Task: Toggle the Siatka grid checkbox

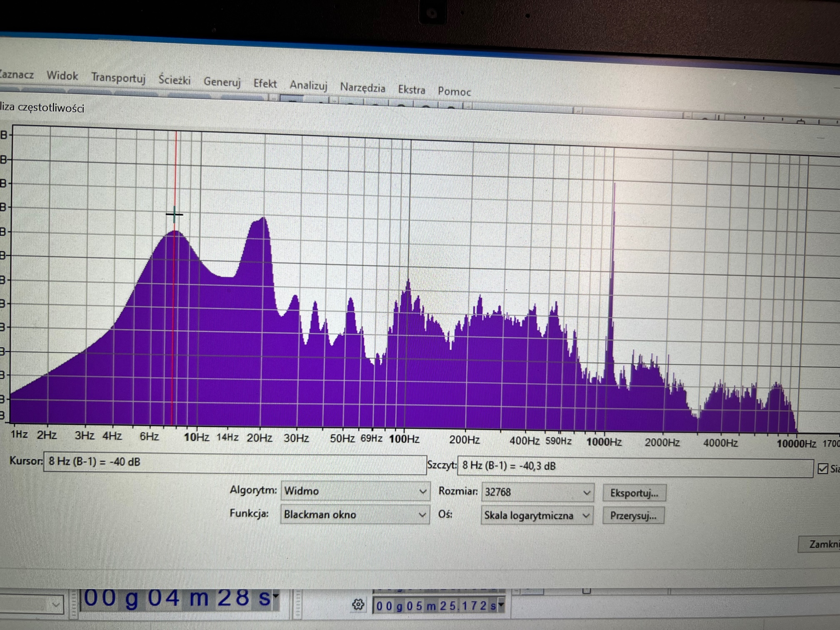Action: point(823,469)
